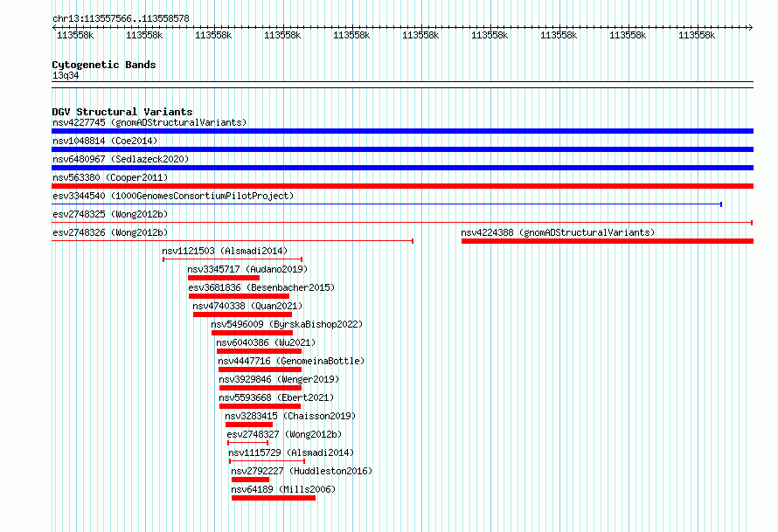The image size is (778, 532).
Task: Click the nsv4227745 (gnomADStructuralVariants) label
Action: [x=149, y=122]
